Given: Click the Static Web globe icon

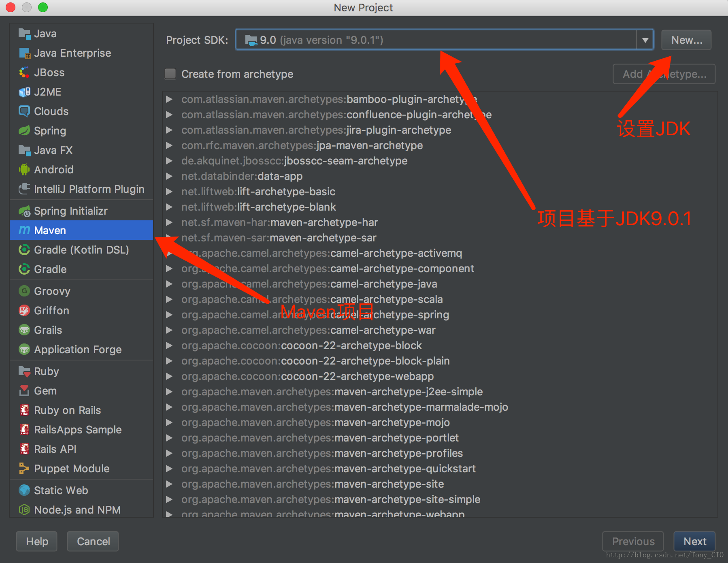Looking at the screenshot, I should point(24,490).
